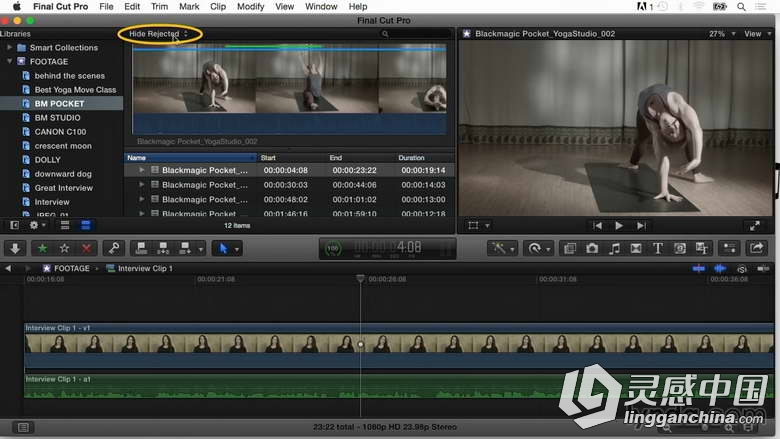780x439 pixels.
Task: Click the timeline playhead marker
Action: coord(360,278)
